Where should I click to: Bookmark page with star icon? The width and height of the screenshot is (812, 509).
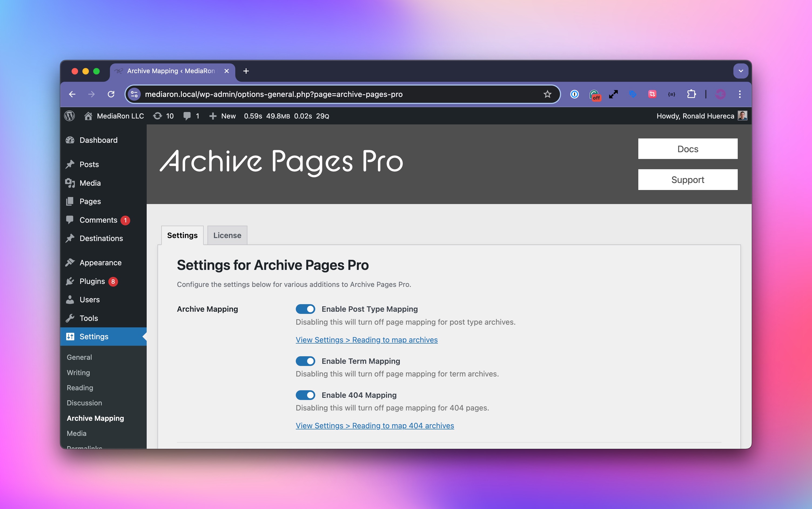(547, 94)
